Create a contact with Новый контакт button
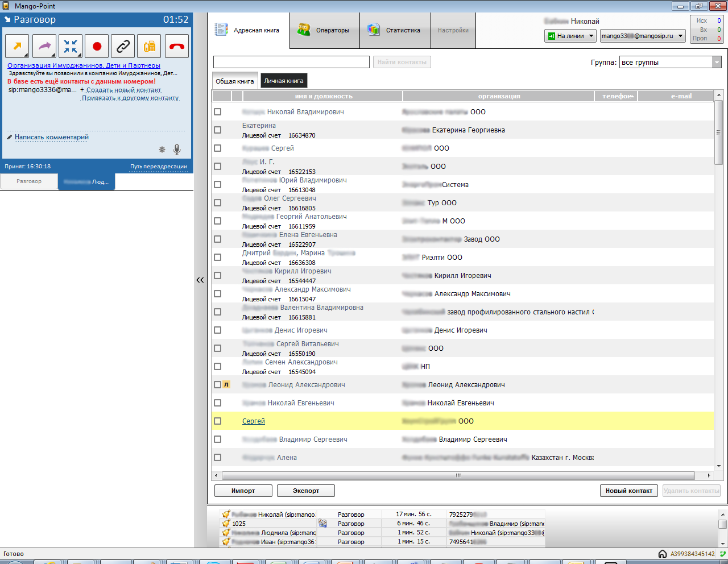 tap(629, 491)
